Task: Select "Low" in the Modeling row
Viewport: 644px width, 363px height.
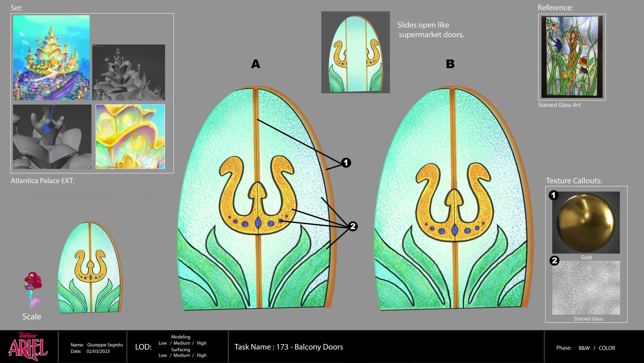Action: [x=163, y=343]
